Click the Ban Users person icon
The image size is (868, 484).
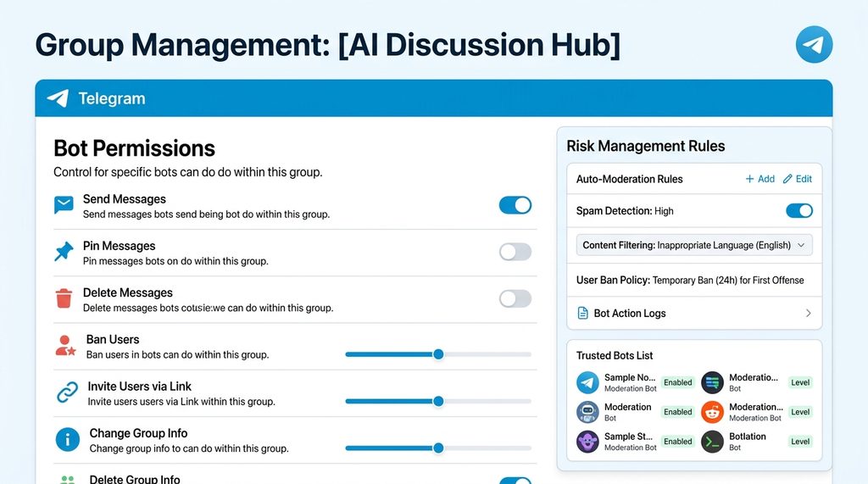65,345
